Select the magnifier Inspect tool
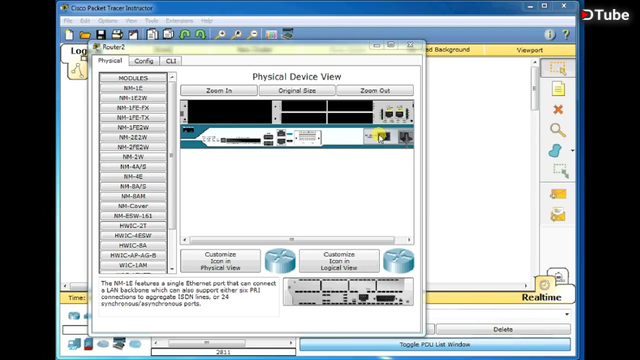 [558, 130]
